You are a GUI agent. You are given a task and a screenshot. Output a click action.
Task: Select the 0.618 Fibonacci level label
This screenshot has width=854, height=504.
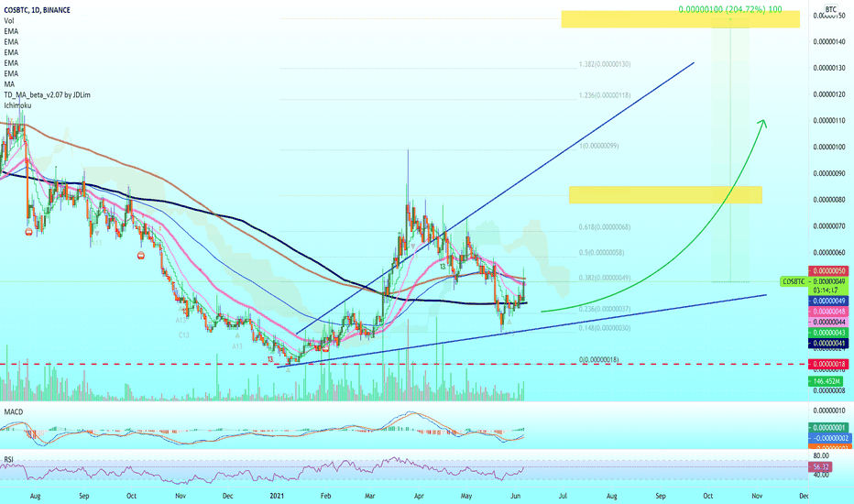(x=605, y=226)
